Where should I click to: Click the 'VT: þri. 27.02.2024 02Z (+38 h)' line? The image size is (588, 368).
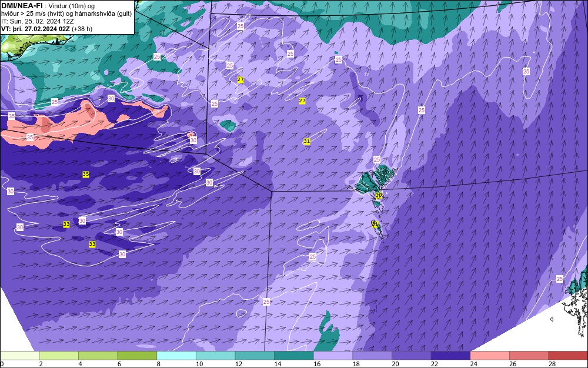tap(47, 29)
